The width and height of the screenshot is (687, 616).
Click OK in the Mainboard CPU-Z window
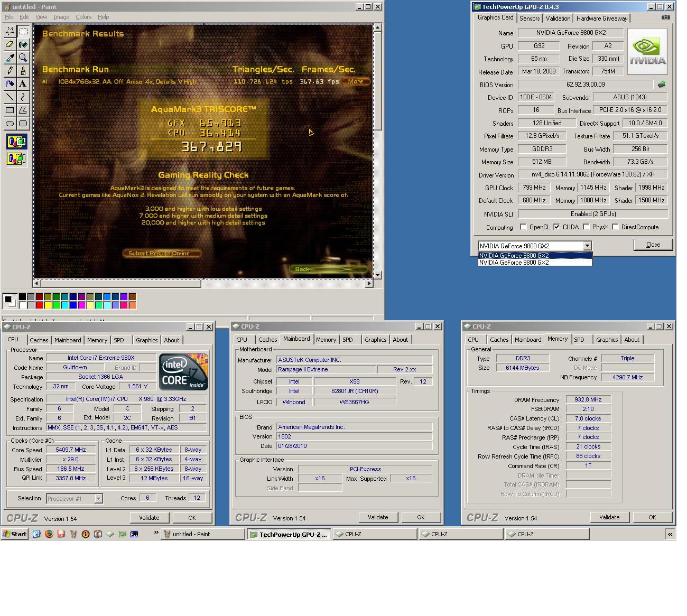(x=421, y=517)
